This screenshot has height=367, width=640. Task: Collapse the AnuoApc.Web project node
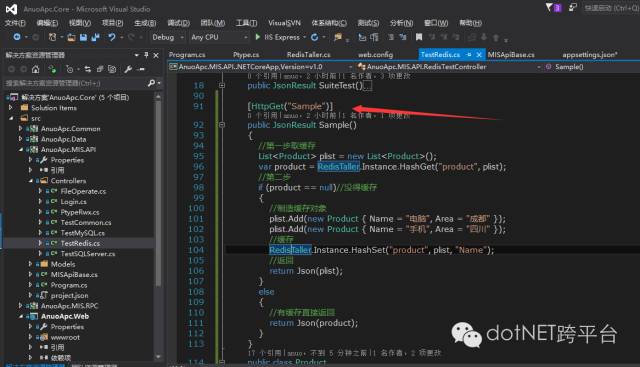20,316
